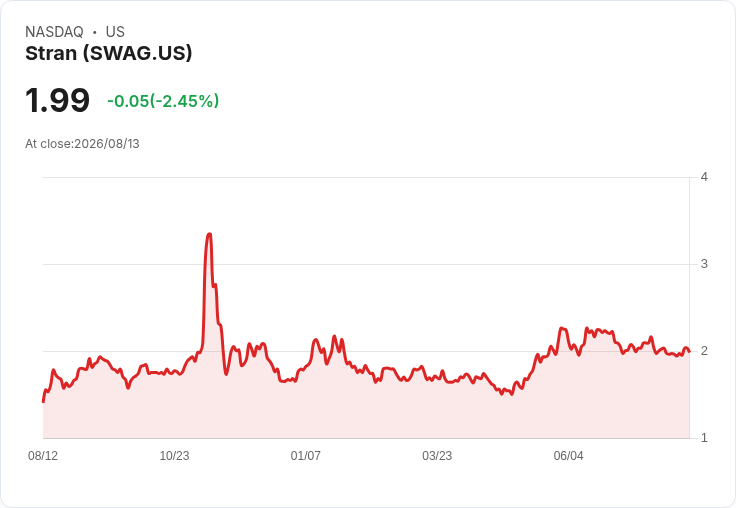736x508 pixels.
Task: Select the 03/23 date axis label
Action: [437, 455]
